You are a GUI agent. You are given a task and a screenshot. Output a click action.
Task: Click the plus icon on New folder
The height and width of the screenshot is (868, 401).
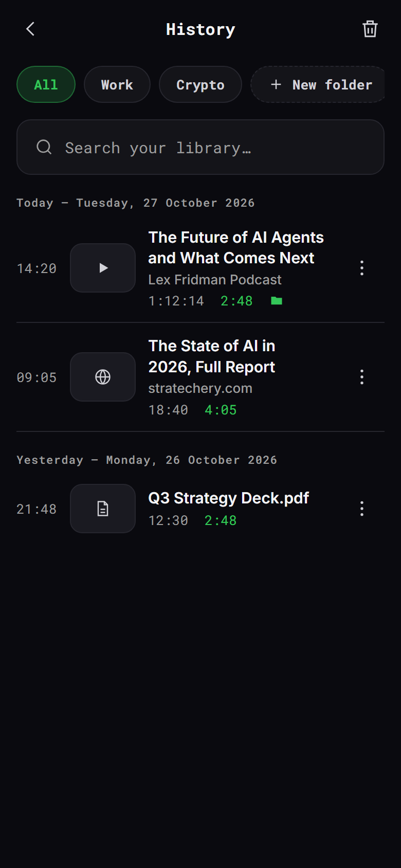[x=276, y=84]
